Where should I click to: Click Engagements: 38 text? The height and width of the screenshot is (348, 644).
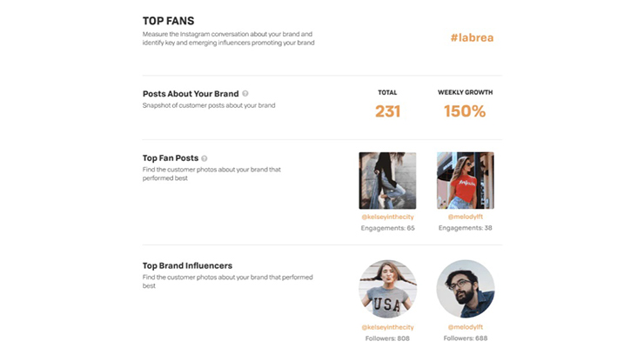coord(466,228)
